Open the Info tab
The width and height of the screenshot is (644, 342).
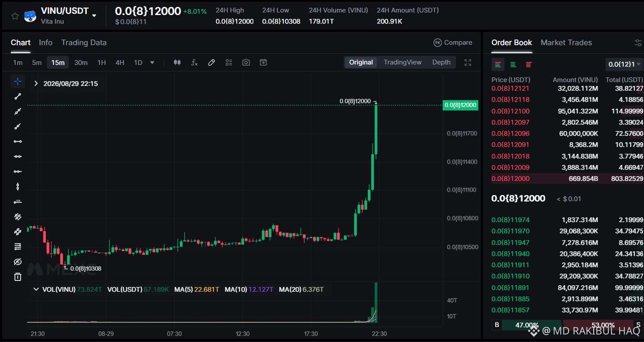click(x=46, y=43)
